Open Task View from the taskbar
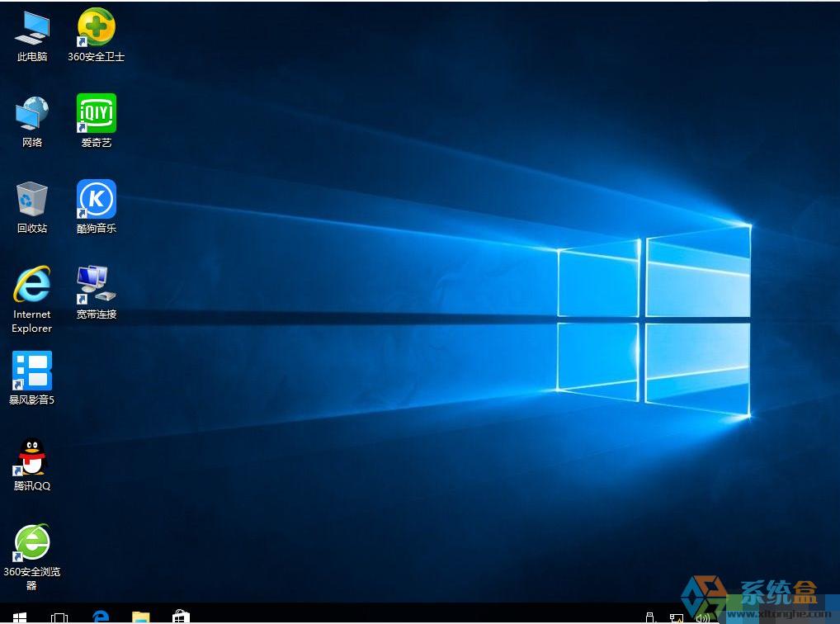Image resolution: width=840 pixels, height=624 pixels. click(x=59, y=617)
